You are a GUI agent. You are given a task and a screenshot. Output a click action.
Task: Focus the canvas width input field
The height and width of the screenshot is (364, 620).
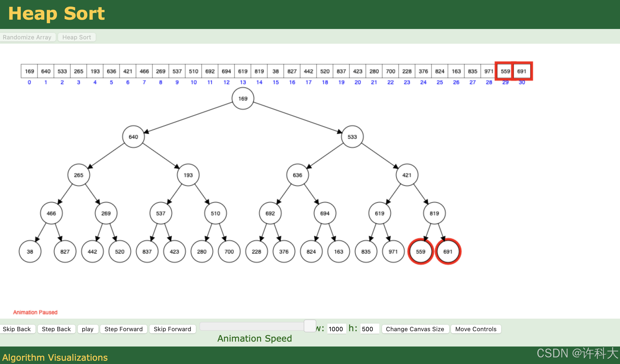336,329
